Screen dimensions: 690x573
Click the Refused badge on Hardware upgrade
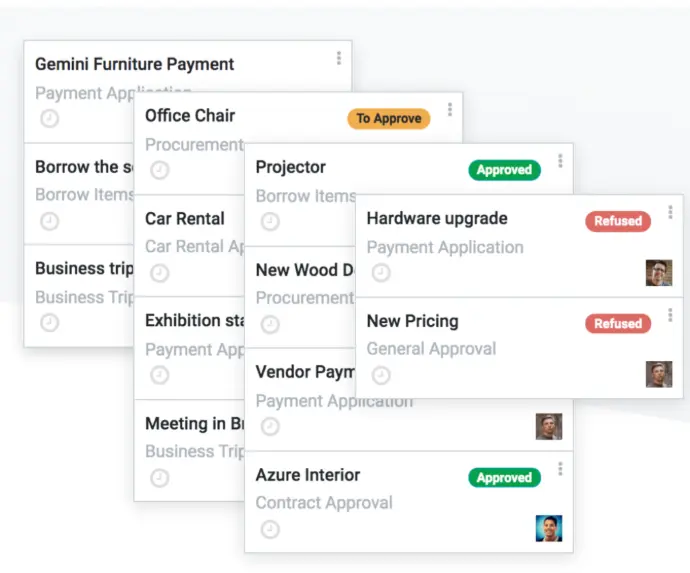(618, 221)
